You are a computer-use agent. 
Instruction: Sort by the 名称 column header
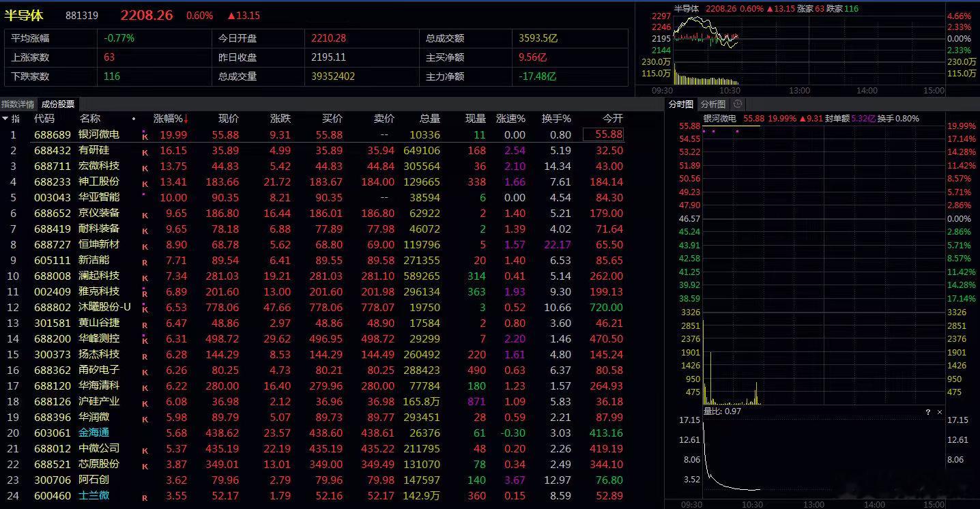point(90,119)
